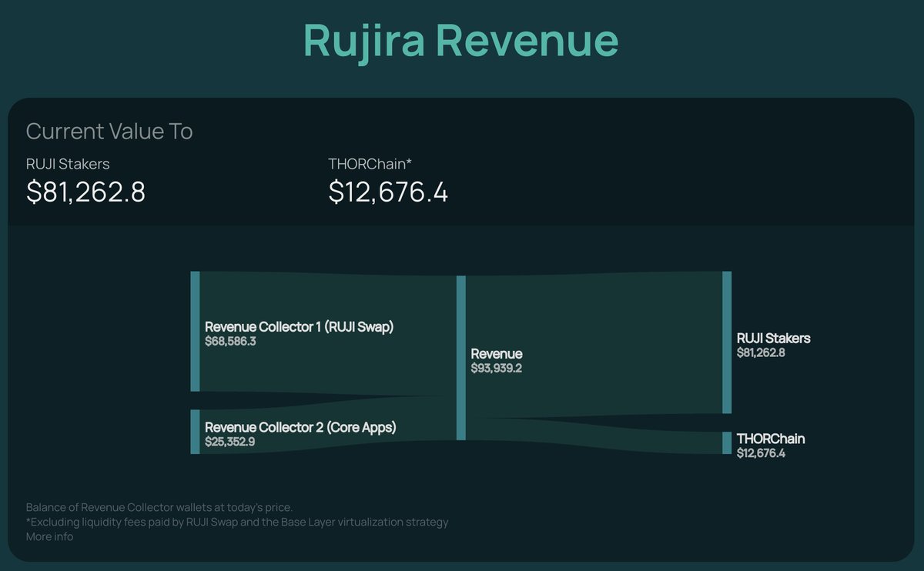Image resolution: width=924 pixels, height=571 pixels.
Task: Click the Excluding liquidity fees footnote
Action: [237, 522]
